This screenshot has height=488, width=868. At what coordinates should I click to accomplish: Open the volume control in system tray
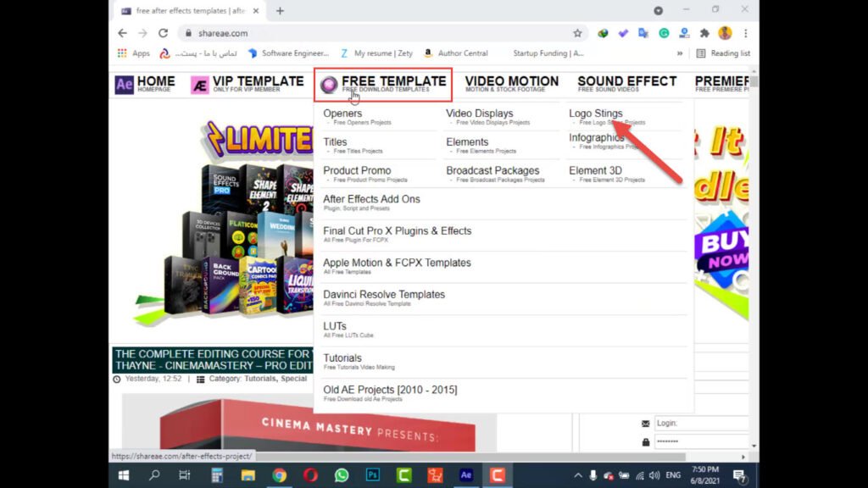point(654,475)
